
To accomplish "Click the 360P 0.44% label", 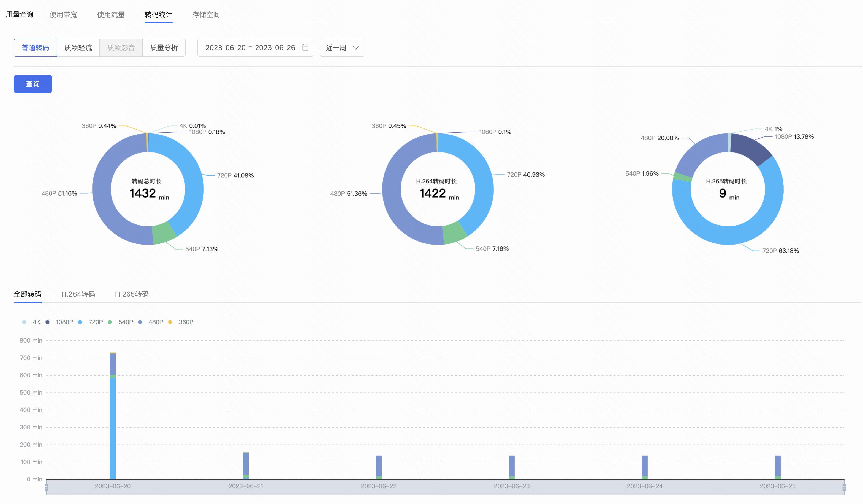I will 99,126.
